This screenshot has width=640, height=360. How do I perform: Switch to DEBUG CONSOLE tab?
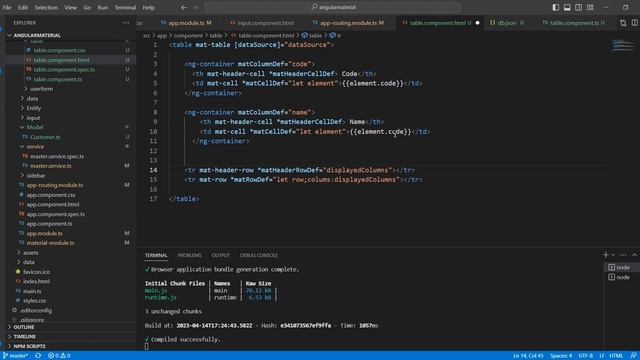(259, 255)
